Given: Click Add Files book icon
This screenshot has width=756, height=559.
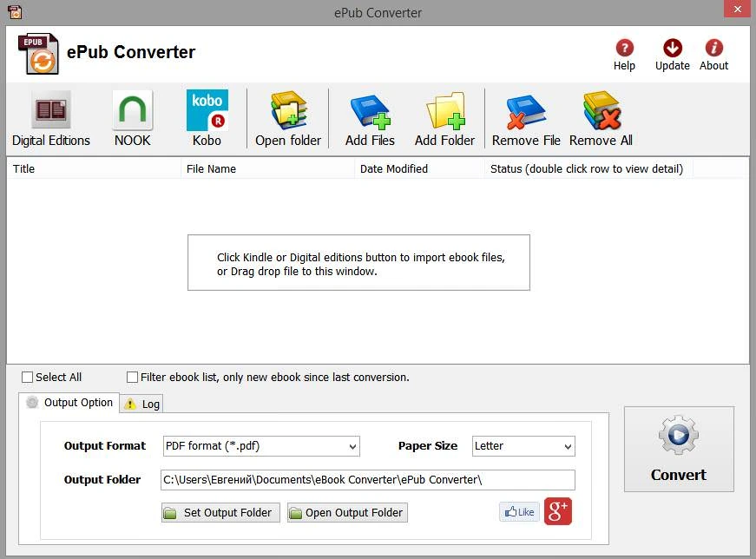Looking at the screenshot, I should coord(370,112).
